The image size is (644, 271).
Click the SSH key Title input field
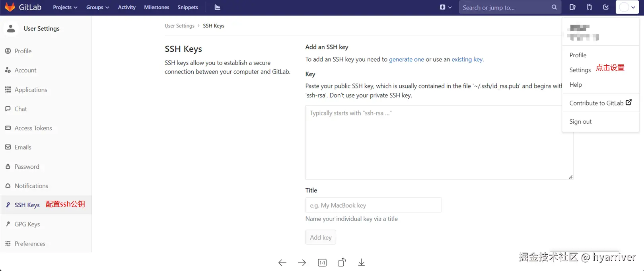pyautogui.click(x=374, y=205)
